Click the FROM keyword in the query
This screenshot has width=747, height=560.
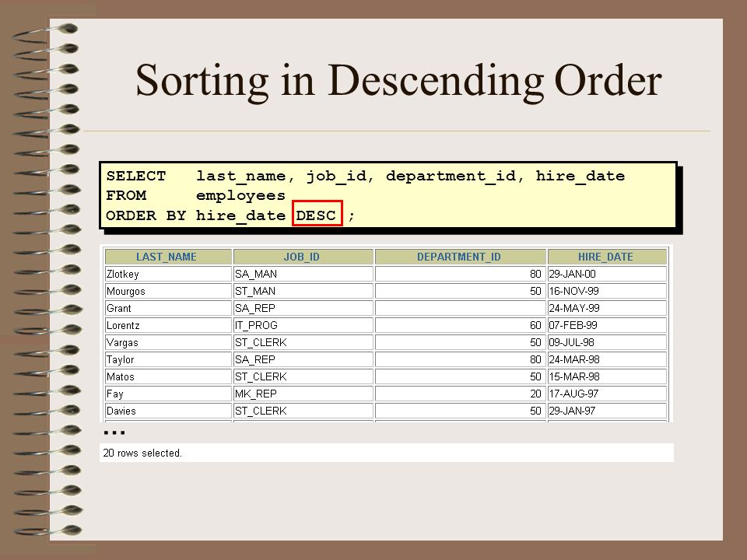click(126, 196)
